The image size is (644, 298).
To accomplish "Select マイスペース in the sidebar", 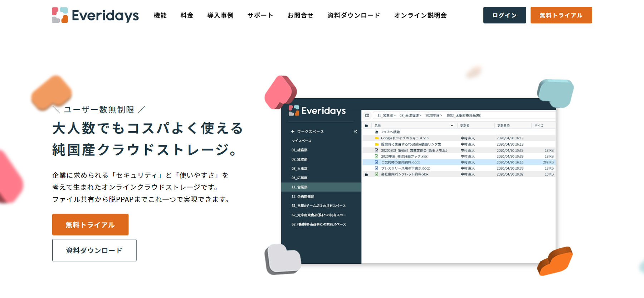I will pyautogui.click(x=301, y=141).
